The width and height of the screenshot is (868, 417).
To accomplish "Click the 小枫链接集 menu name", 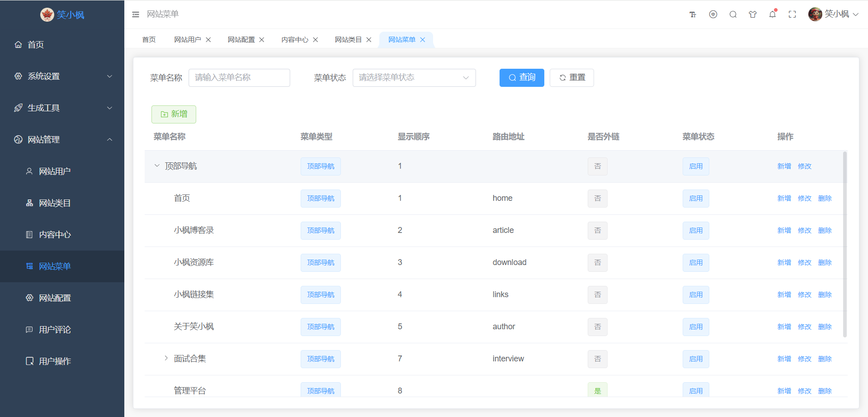I will pos(194,294).
